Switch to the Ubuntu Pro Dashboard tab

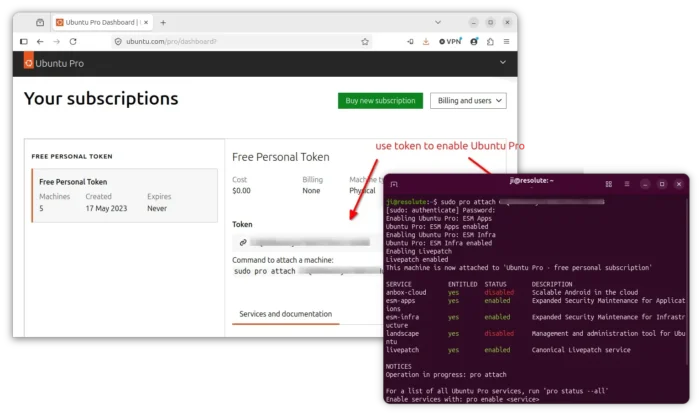click(103, 22)
